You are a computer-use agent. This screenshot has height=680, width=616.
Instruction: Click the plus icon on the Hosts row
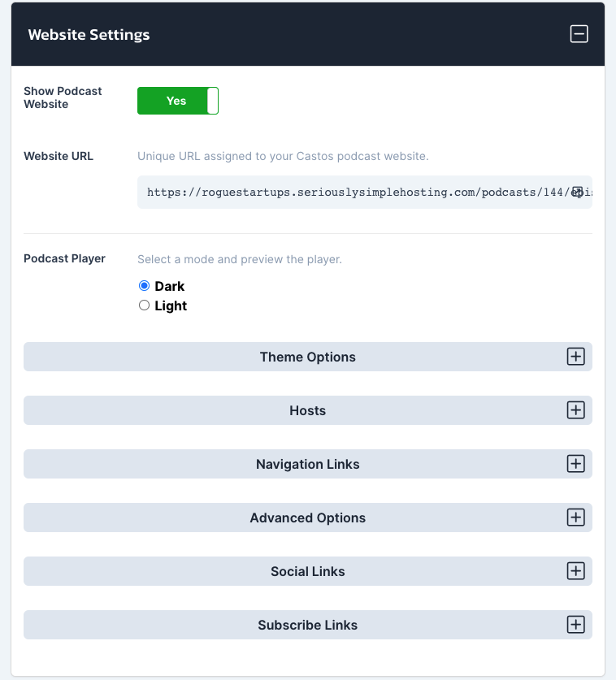(575, 410)
